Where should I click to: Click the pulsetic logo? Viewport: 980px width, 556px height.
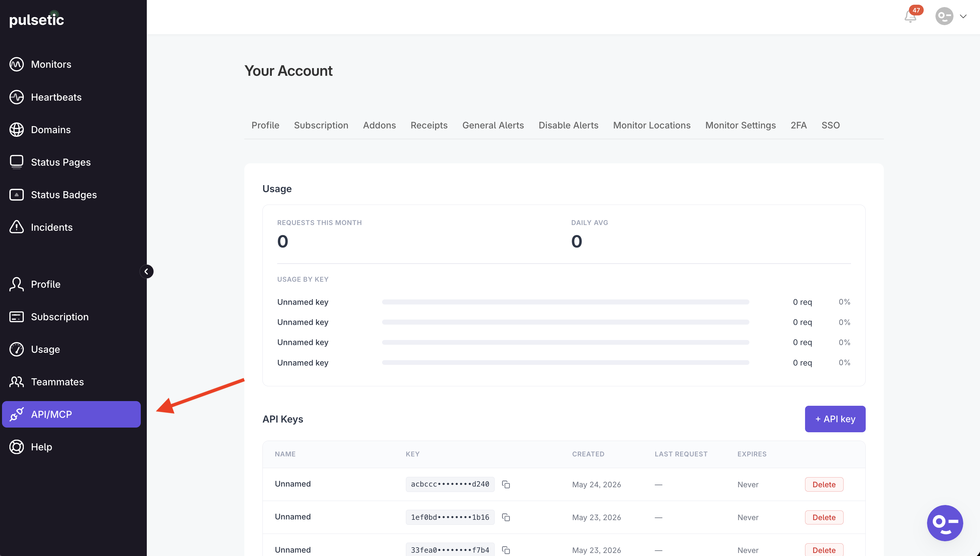click(37, 19)
